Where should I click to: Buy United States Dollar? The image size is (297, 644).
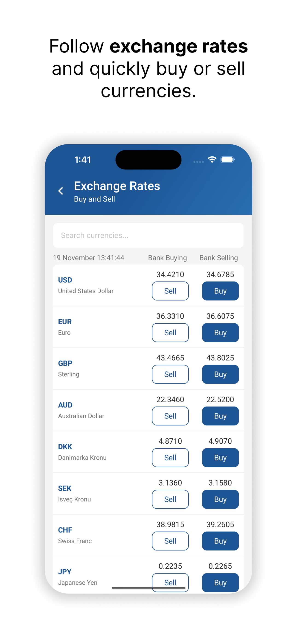point(220,291)
